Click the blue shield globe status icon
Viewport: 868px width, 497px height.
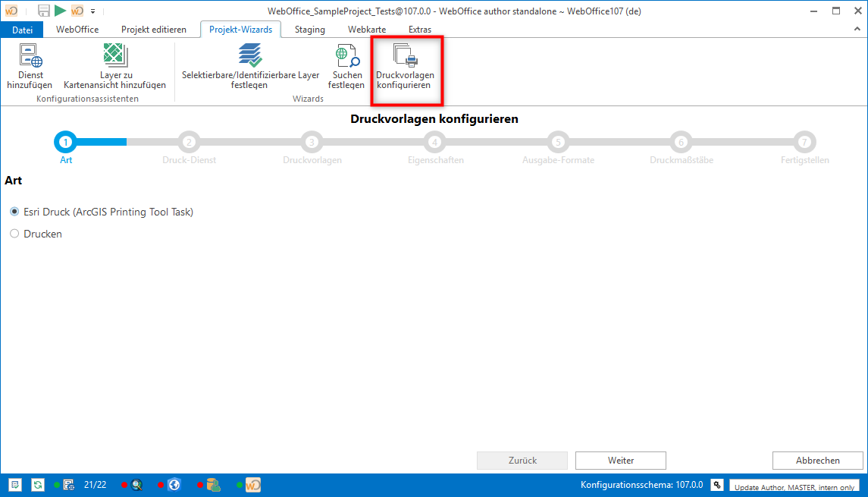coord(174,486)
